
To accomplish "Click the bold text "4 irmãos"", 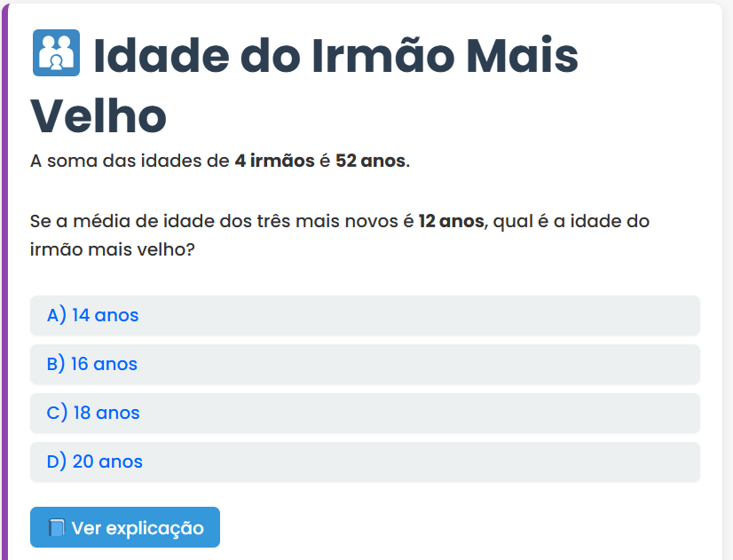I will point(274,162).
